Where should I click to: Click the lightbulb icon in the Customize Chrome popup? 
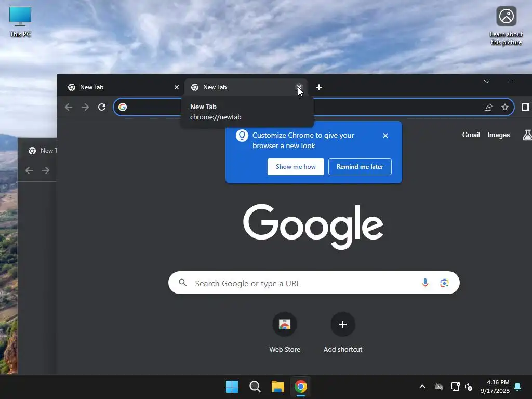pos(242,136)
